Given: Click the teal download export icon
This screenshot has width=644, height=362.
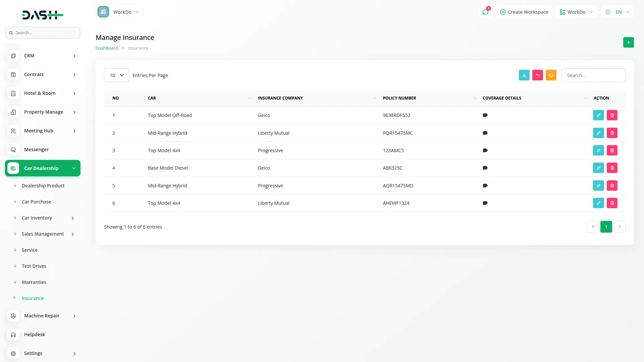Looking at the screenshot, I should pyautogui.click(x=524, y=75).
